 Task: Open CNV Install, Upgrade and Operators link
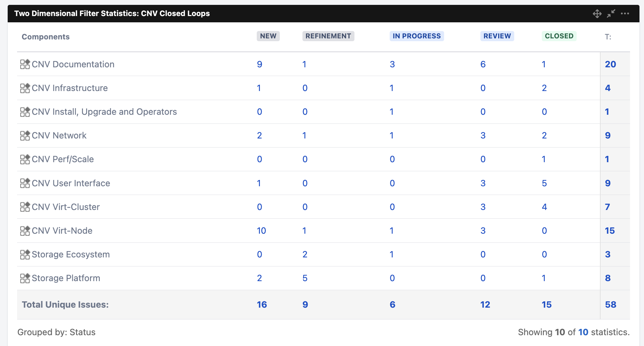(x=104, y=112)
